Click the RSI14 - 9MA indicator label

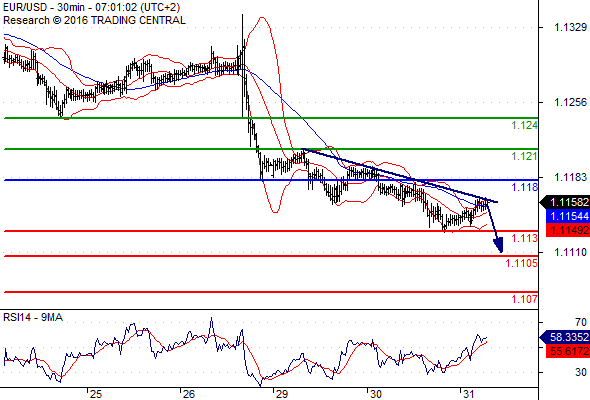click(x=33, y=318)
